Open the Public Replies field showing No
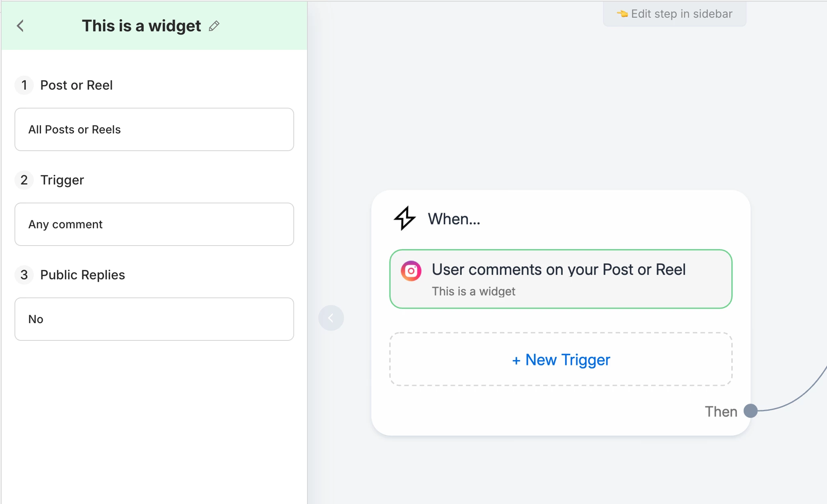827x504 pixels. [154, 319]
